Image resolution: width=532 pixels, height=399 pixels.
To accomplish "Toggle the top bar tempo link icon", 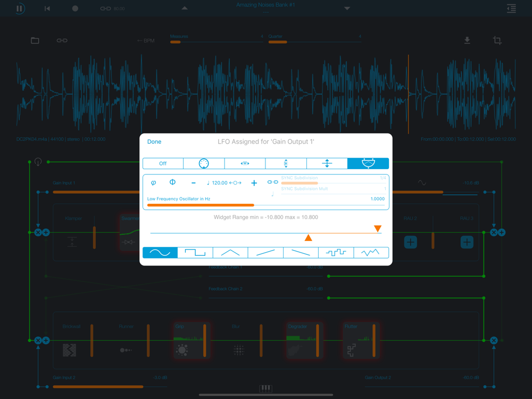I will [x=105, y=9].
